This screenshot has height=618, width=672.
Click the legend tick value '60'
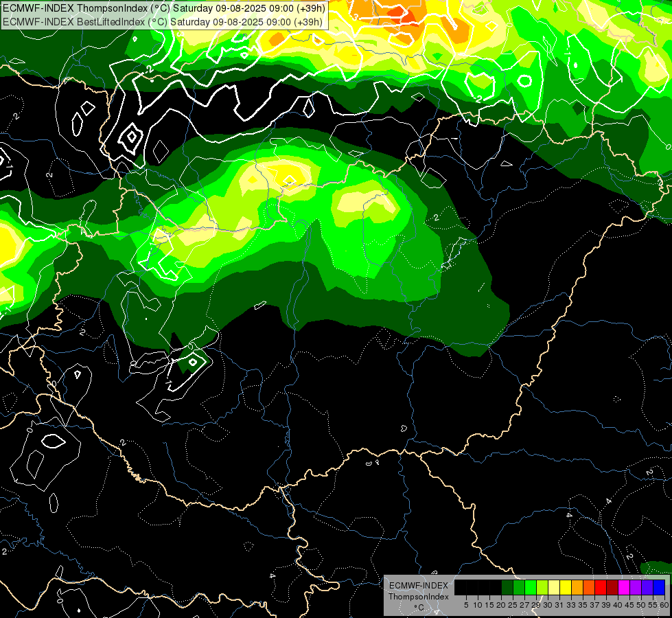click(x=664, y=605)
